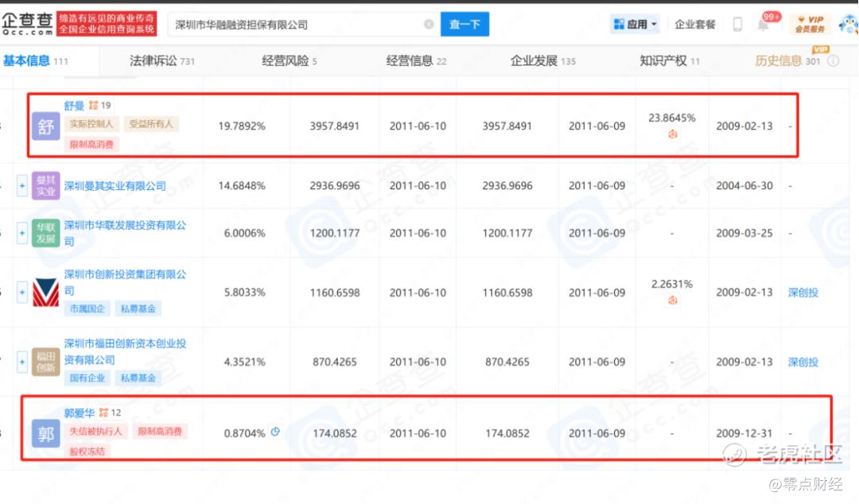Viewport: 859px width, 504px height.
Task: Open the 深圳市福田创新资本创业投资有限公司 link
Action: 125,351
